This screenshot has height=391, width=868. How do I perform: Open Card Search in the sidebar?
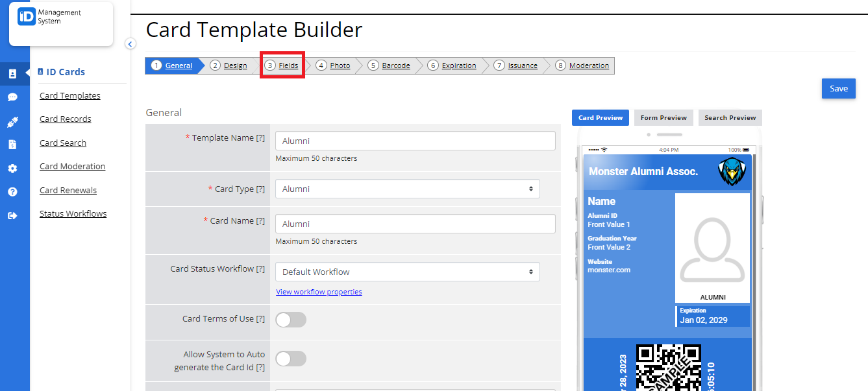(63, 143)
